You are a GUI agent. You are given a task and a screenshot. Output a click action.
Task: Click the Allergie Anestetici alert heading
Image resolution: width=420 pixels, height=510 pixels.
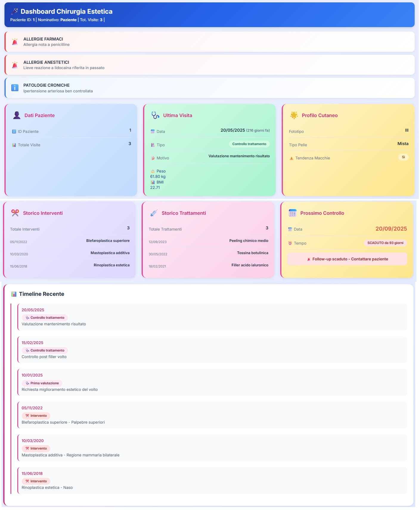46,62
